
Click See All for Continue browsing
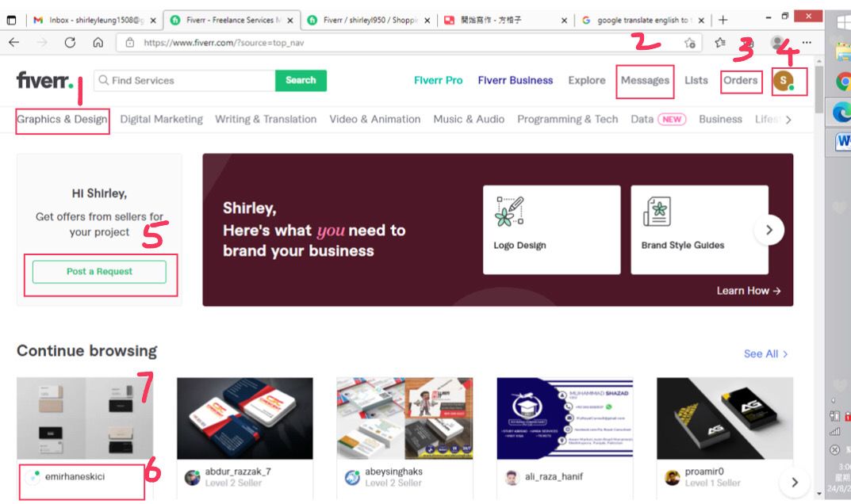coord(765,353)
